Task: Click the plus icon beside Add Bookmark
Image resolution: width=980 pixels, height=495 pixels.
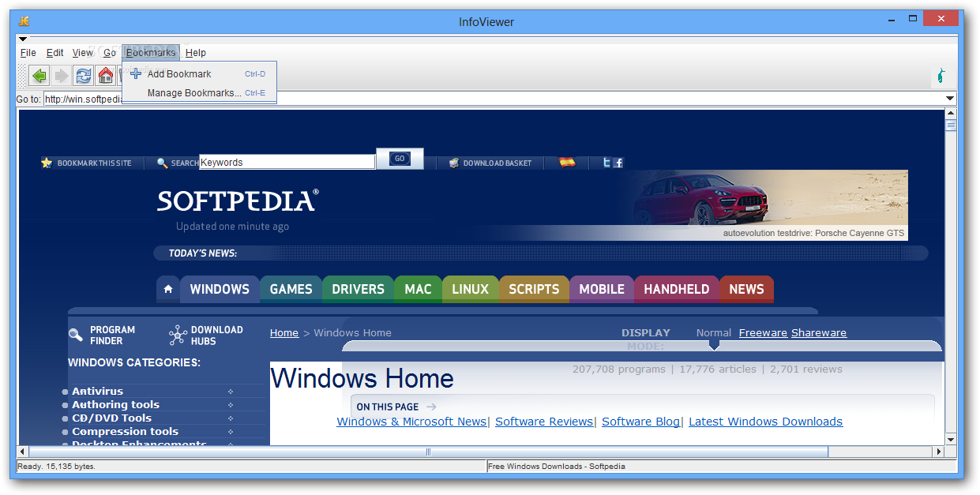Action: [x=136, y=73]
